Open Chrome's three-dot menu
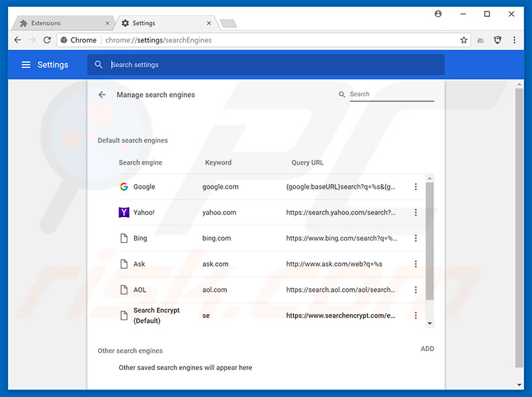Viewport: 532px width, 397px height. point(515,40)
